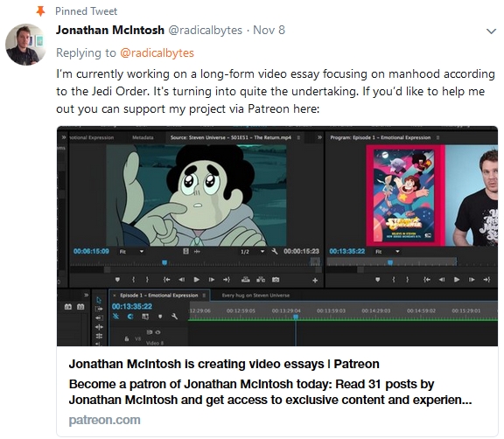Mark In point in Program monitor
The width and height of the screenshot is (504, 439).
[394, 280]
